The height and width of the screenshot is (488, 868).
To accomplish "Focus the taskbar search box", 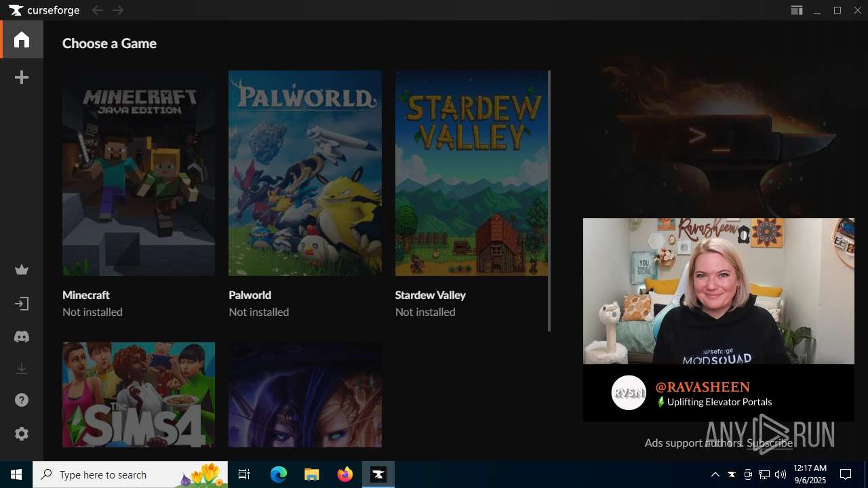I will [130, 474].
